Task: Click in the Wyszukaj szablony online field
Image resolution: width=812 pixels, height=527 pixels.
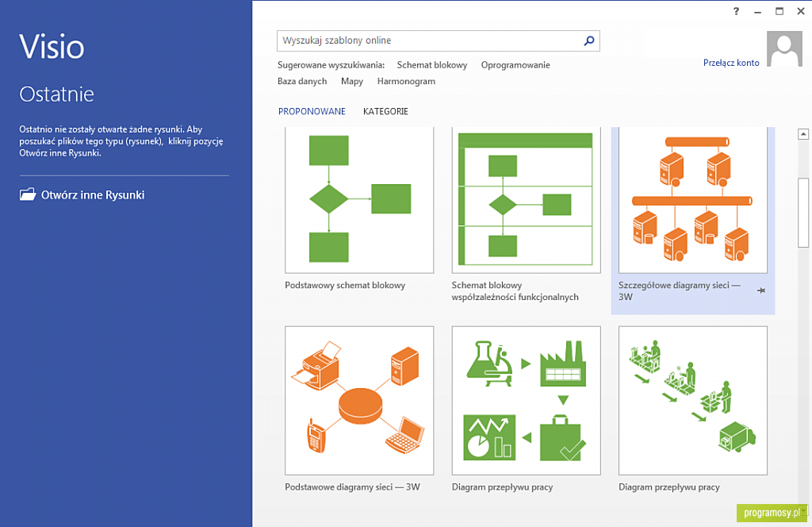Action: 438,40
